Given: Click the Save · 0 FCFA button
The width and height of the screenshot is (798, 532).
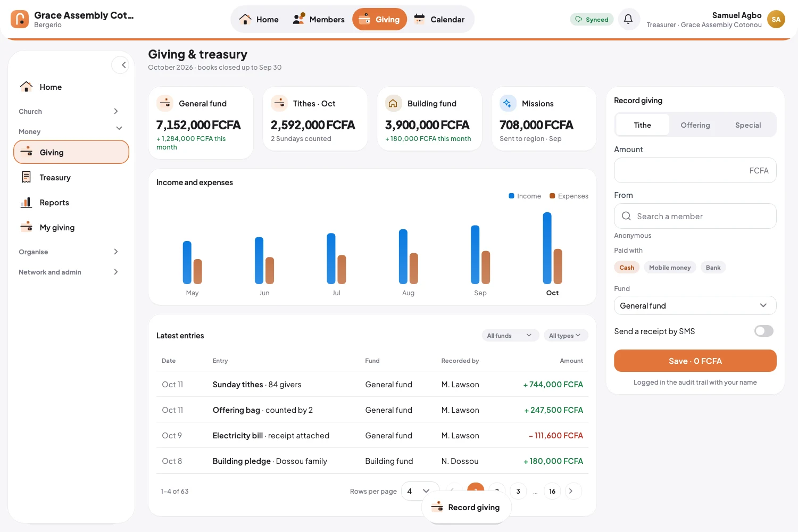Looking at the screenshot, I should (x=695, y=361).
